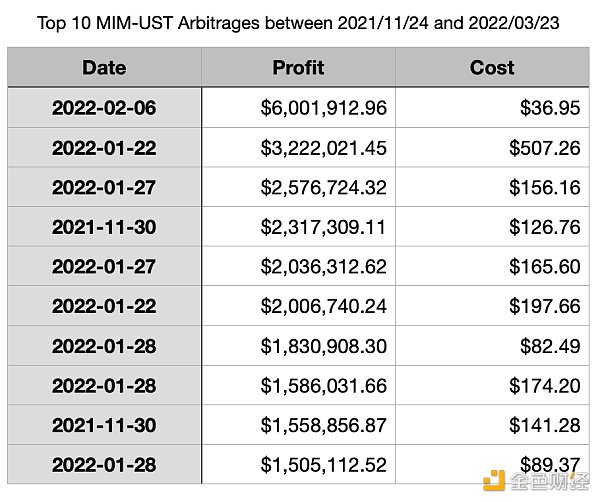Screen dimensions: 600x502
Task: Select the $1,830,908.30 profit cell
Action: (298, 346)
